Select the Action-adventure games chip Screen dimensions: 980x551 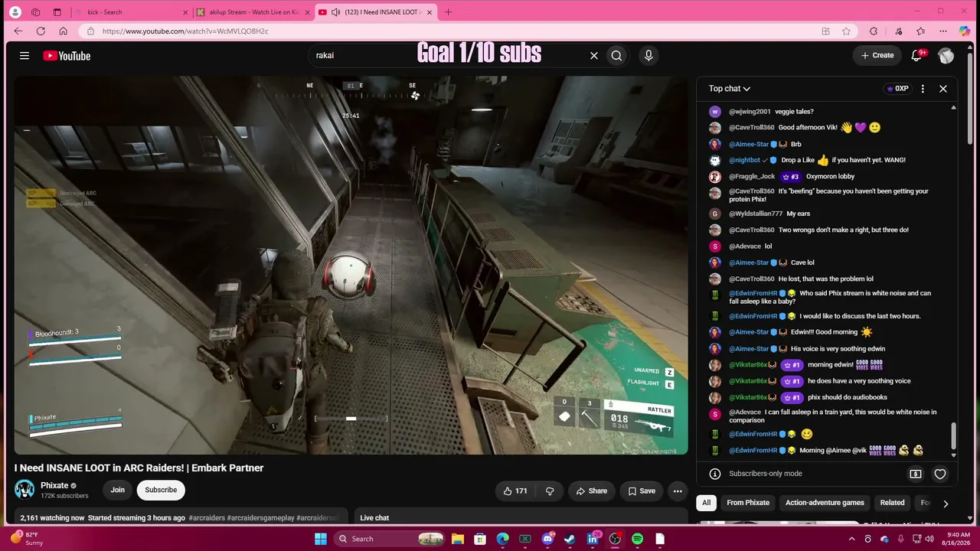pos(825,503)
